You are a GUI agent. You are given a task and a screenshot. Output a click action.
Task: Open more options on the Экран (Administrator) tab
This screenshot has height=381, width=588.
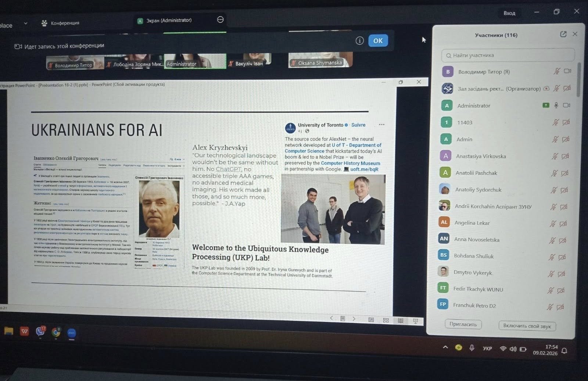click(220, 19)
